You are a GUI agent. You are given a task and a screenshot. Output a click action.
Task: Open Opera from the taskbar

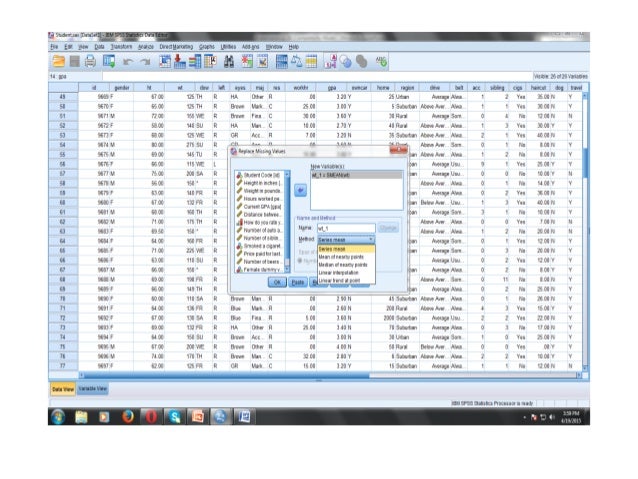[x=151, y=417]
